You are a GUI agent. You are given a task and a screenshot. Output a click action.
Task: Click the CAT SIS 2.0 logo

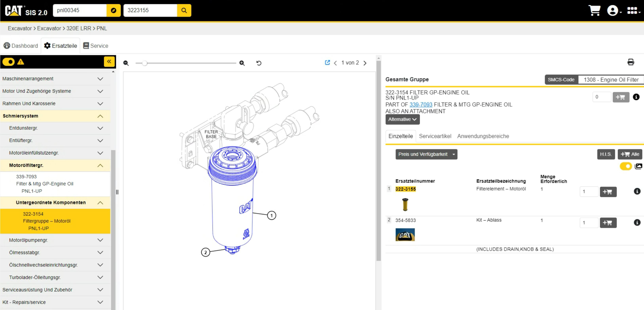(26, 11)
